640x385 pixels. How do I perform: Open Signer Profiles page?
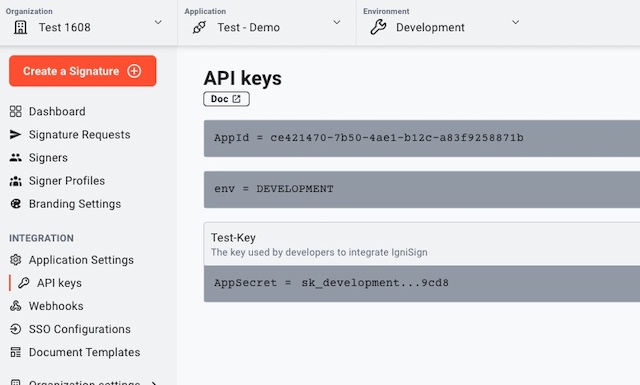coord(67,180)
